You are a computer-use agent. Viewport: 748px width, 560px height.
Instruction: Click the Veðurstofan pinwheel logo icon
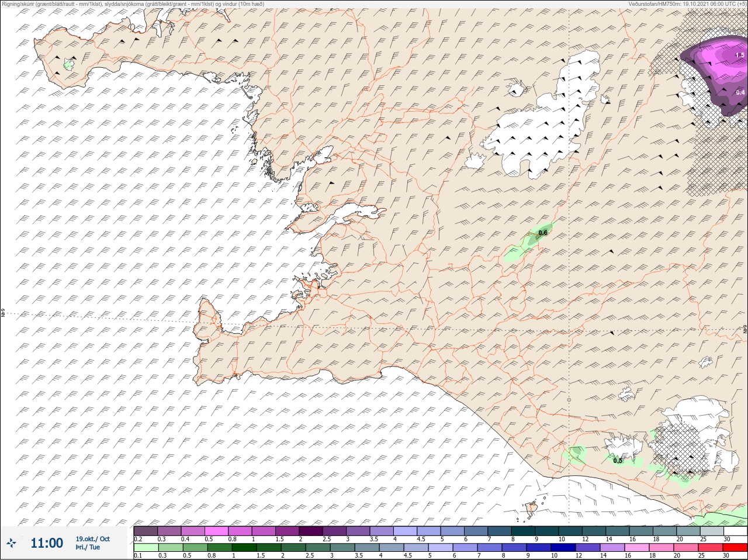tap(11, 543)
